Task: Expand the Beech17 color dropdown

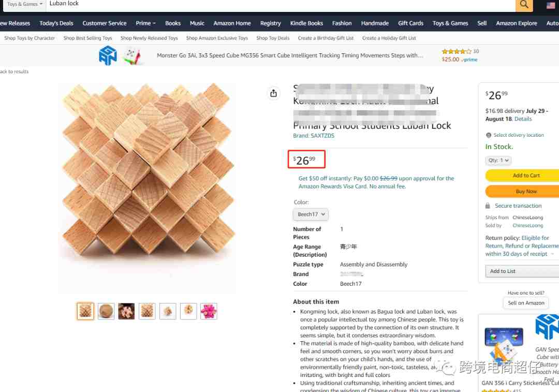Action: point(311,214)
